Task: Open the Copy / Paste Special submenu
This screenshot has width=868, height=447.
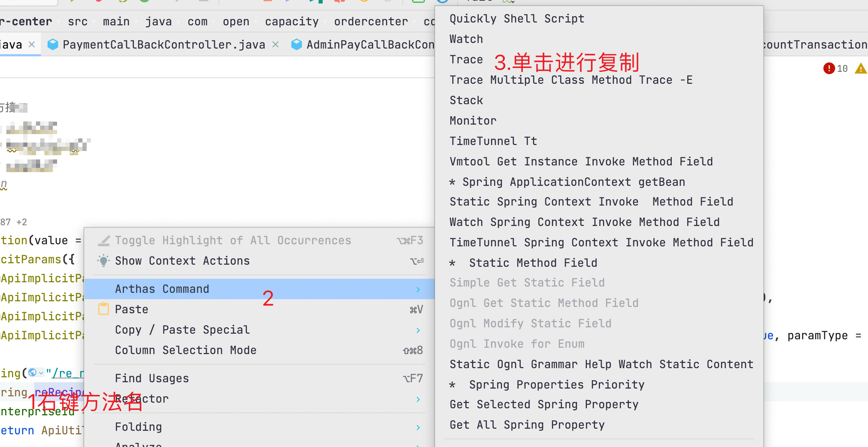Action: (x=260, y=330)
